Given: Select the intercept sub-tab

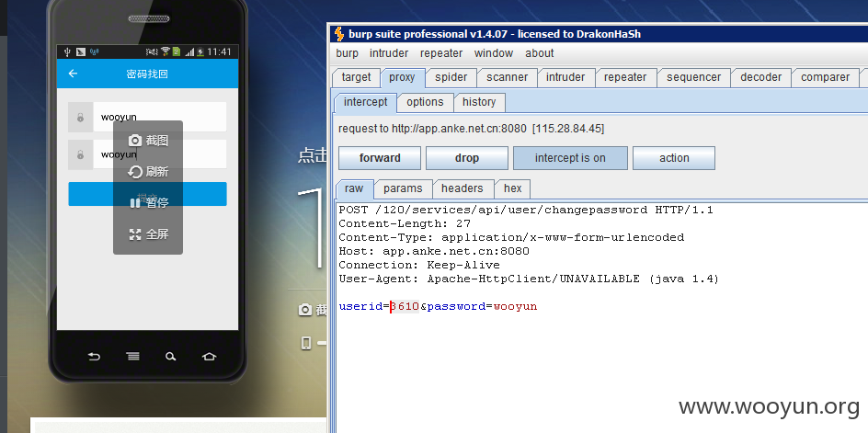Looking at the screenshot, I should 365,102.
